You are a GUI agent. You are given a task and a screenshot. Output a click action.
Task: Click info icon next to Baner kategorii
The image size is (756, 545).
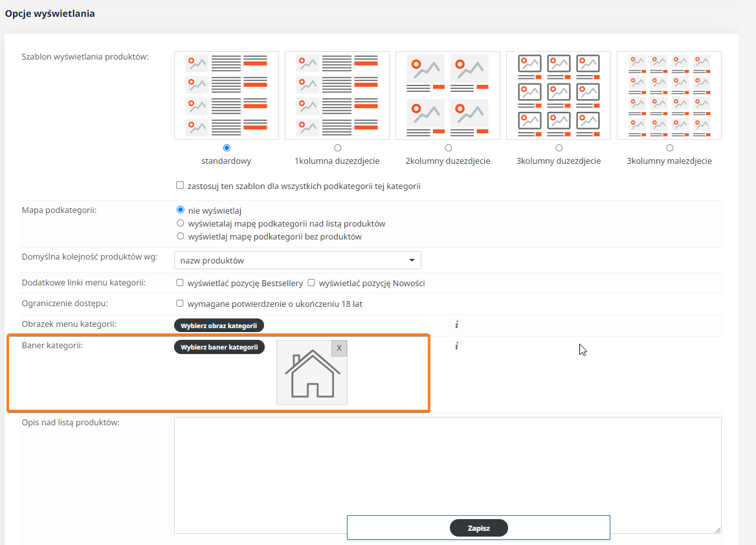457,346
